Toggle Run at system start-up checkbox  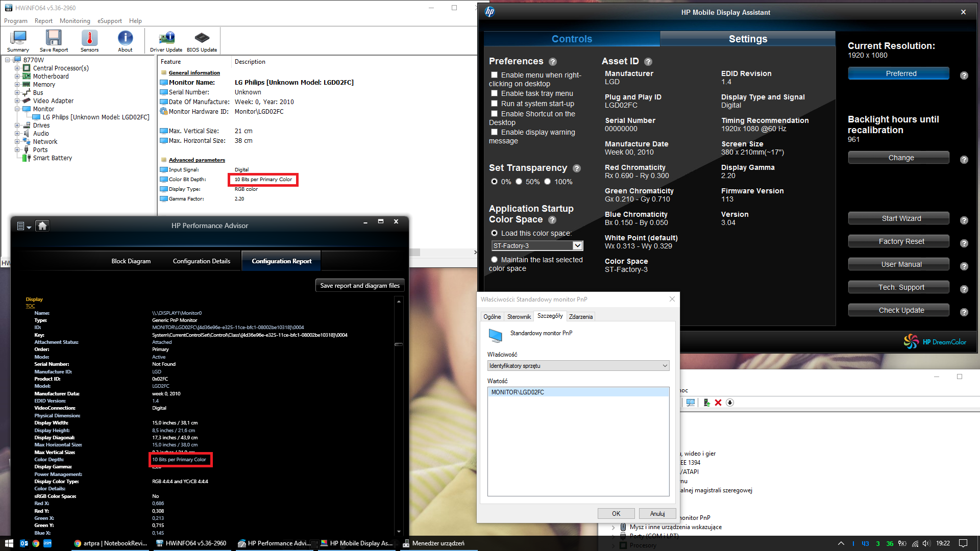click(x=494, y=104)
